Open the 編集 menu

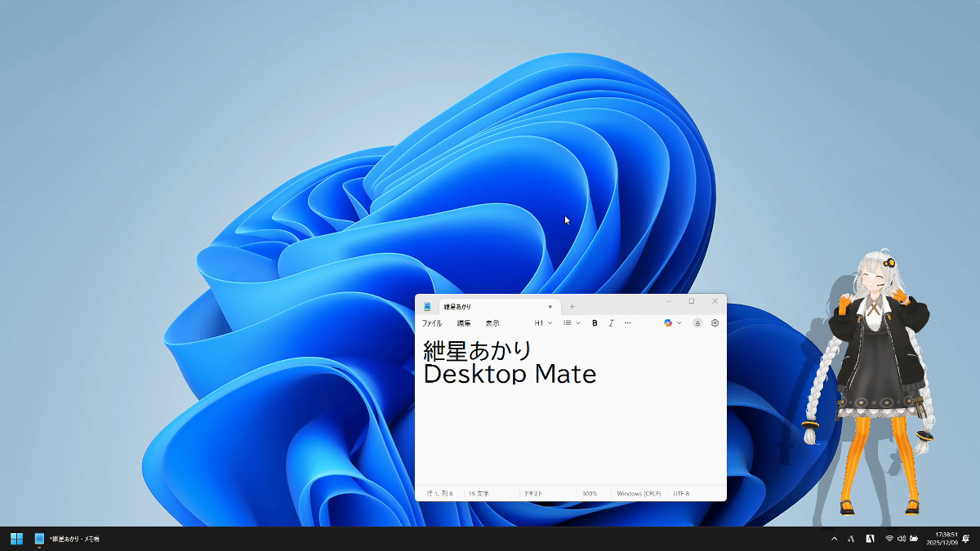(x=463, y=323)
